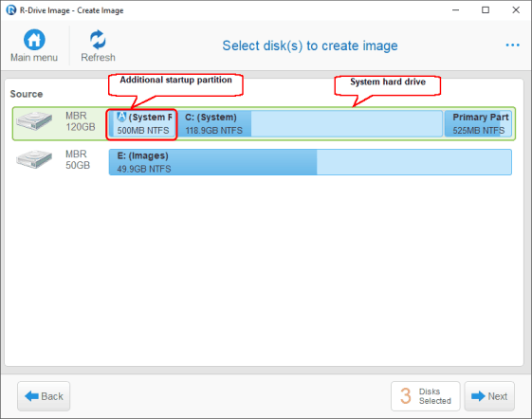This screenshot has width=532, height=419.
Task: Click the MBR 120GB disk label
Action: [x=81, y=121]
